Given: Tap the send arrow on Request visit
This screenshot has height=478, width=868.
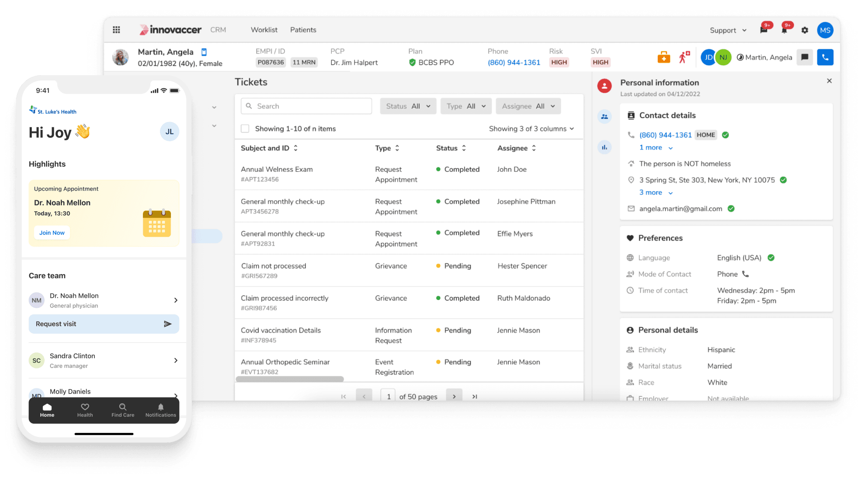Looking at the screenshot, I should click(x=167, y=324).
